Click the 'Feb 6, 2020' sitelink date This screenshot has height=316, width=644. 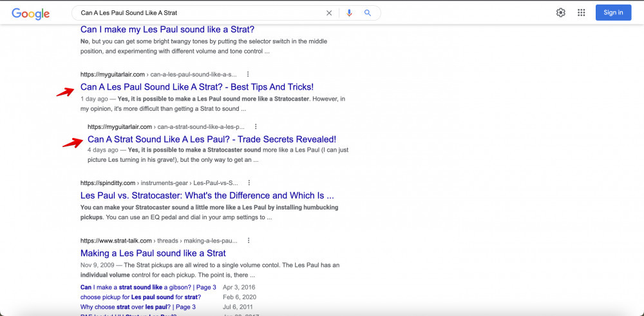tap(240, 297)
